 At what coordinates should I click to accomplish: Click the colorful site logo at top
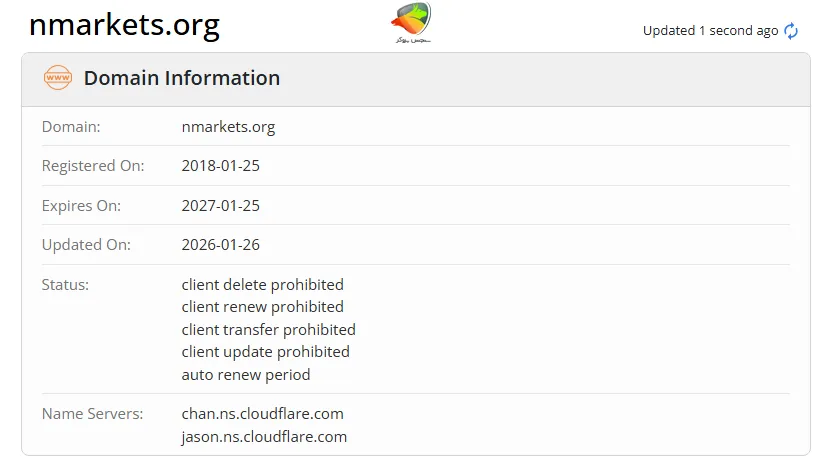(411, 23)
